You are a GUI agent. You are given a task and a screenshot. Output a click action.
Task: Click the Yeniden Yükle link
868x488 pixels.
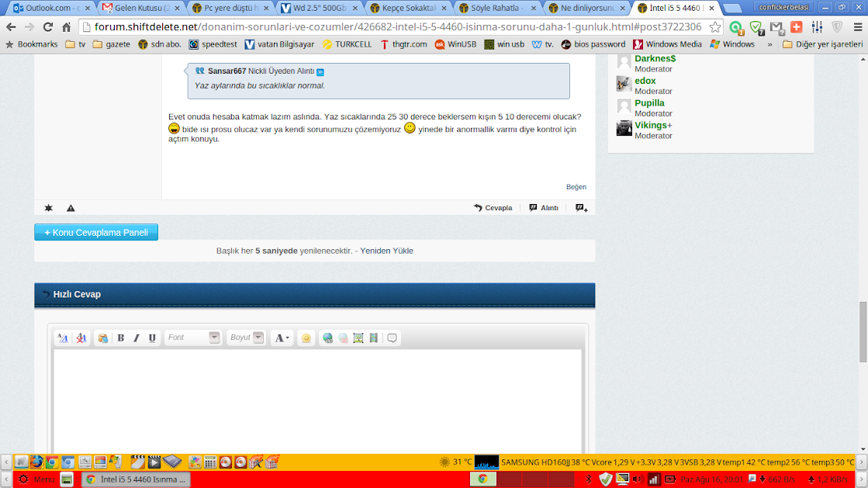coord(386,251)
